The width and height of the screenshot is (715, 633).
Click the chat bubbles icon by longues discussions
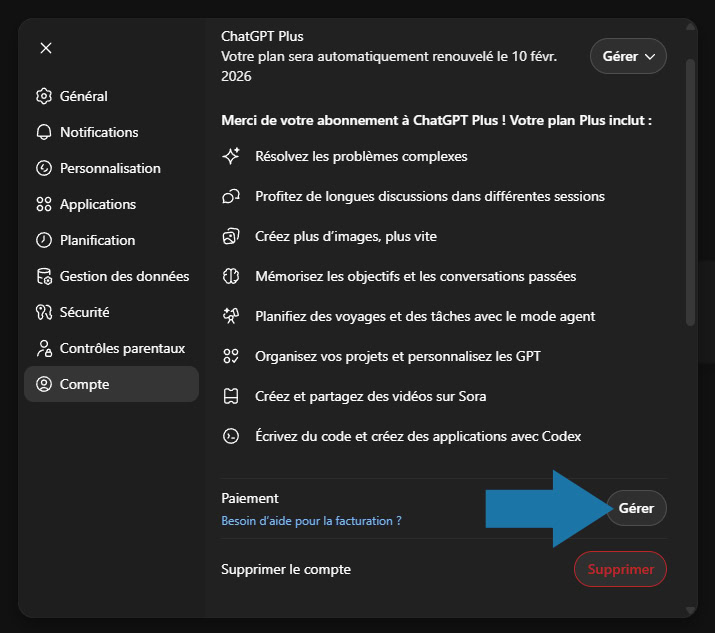(231, 197)
